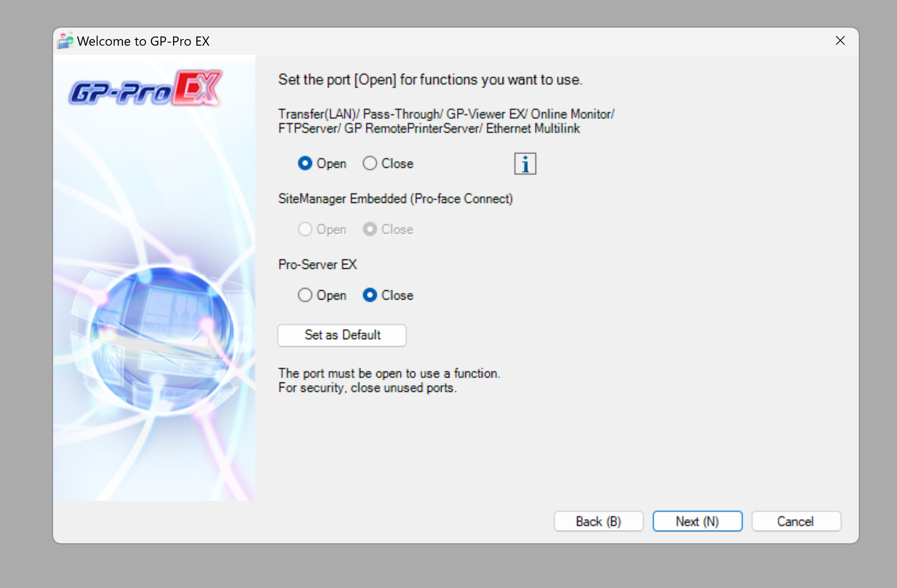897x588 pixels.
Task: Click the glowing sphere illustration
Action: 161,339
